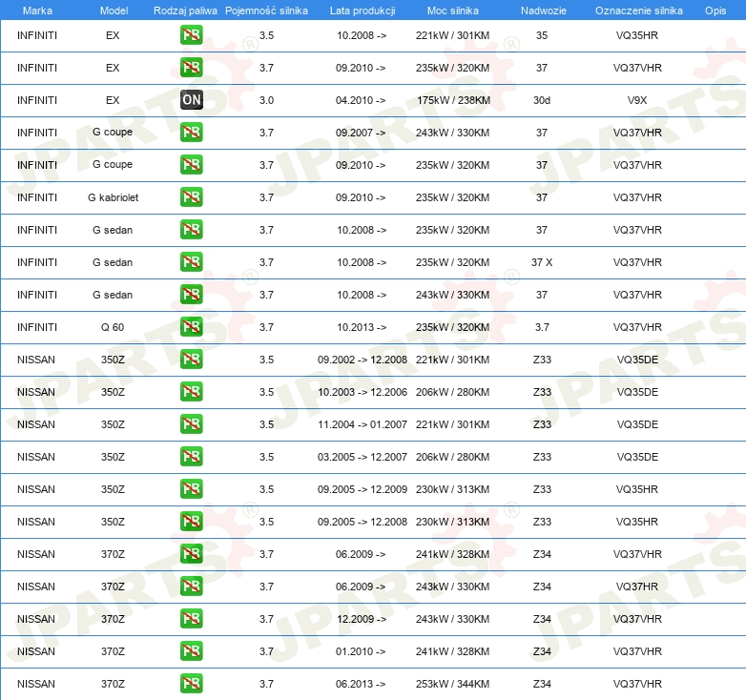Click petrol icon in 350Z 09.2005 -> 12.2008 row
Image resolution: width=746 pixels, height=700 pixels.
[192, 522]
